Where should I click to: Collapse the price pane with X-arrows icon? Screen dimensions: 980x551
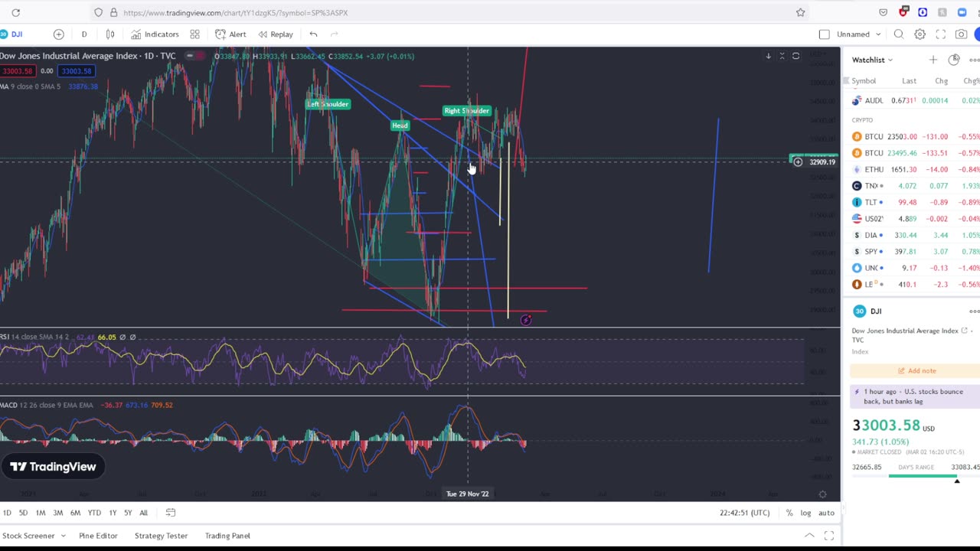tap(782, 56)
